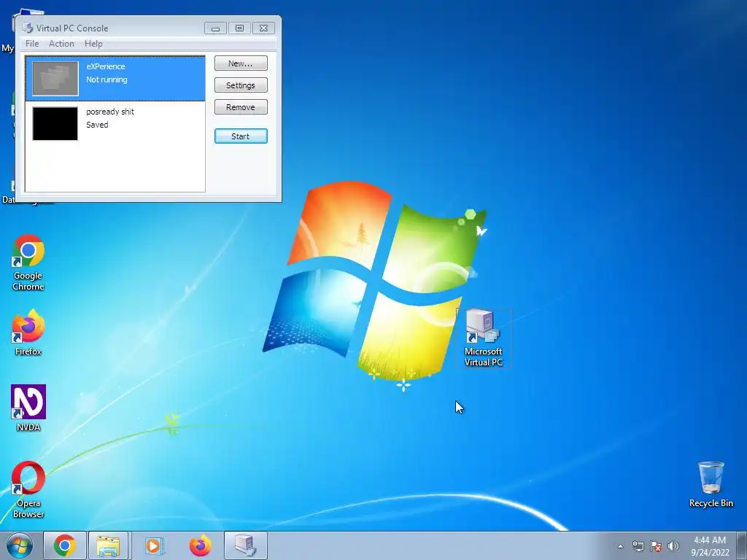The image size is (747, 560).
Task: Click the New... button
Action: [x=241, y=63]
